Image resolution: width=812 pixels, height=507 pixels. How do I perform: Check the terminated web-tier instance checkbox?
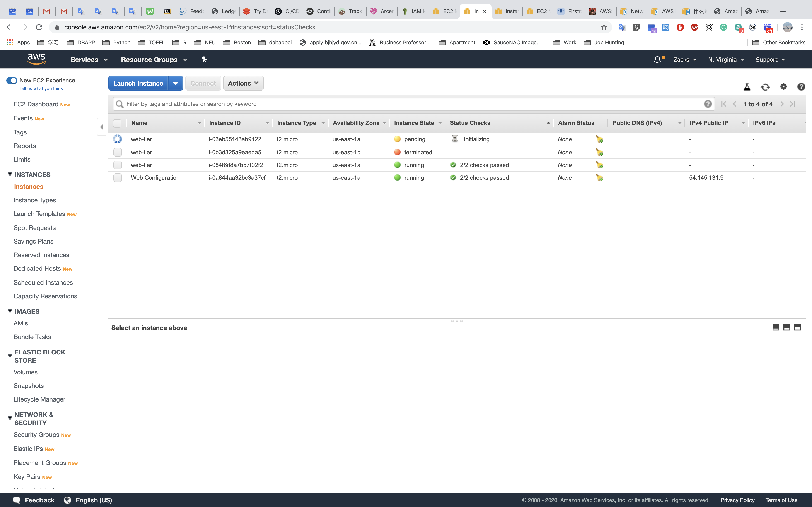[x=117, y=152]
